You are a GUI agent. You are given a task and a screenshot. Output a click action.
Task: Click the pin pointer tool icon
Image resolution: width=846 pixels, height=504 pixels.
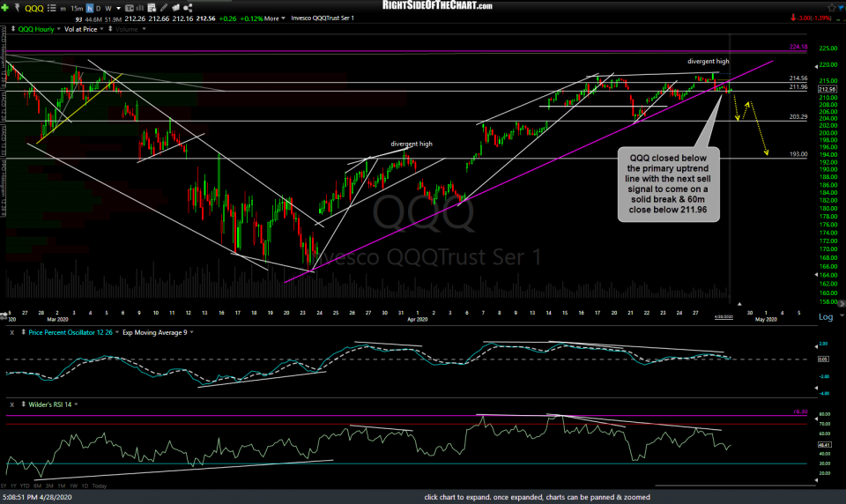click(x=18, y=8)
